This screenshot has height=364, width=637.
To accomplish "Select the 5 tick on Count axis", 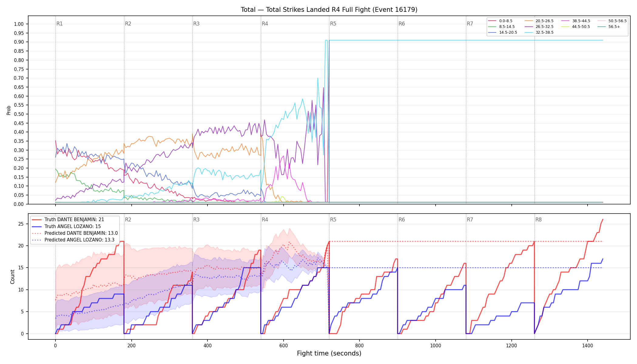I will tap(22, 312).
